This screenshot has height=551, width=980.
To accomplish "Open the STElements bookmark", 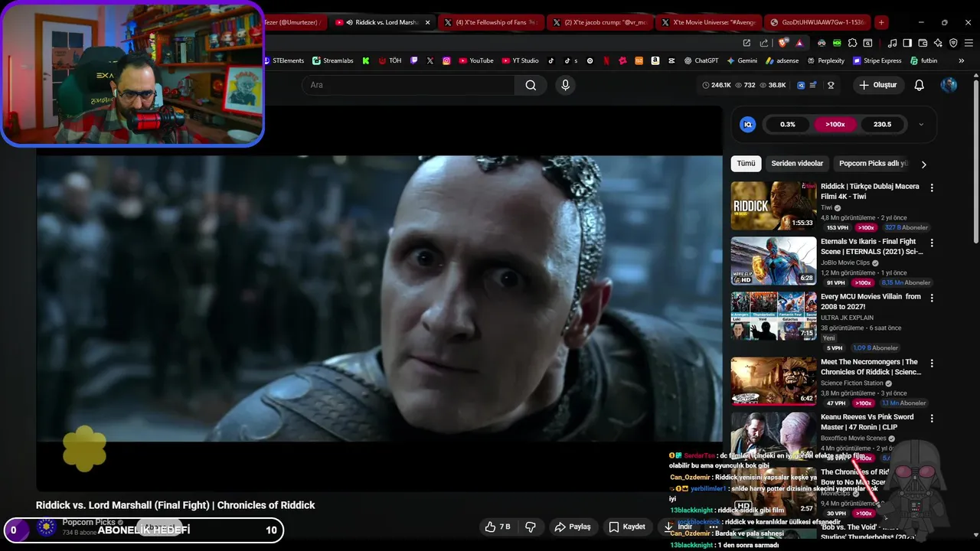I will tap(283, 60).
